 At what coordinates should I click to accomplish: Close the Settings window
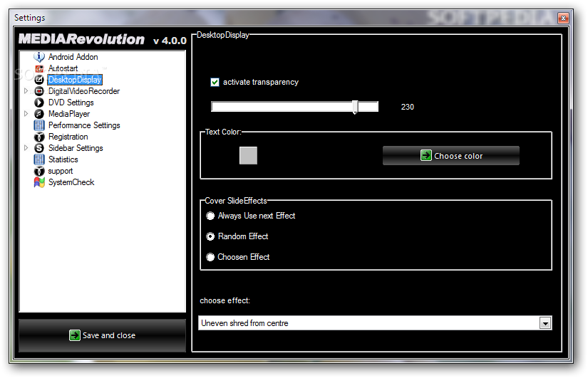tap(563, 18)
